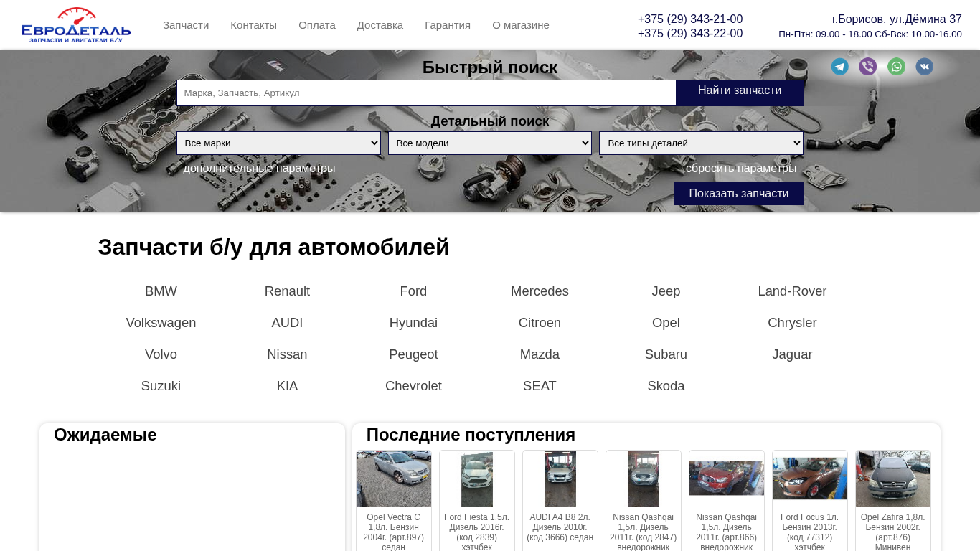Open the Telegram social icon
The width and height of the screenshot is (980, 551).
point(839,67)
